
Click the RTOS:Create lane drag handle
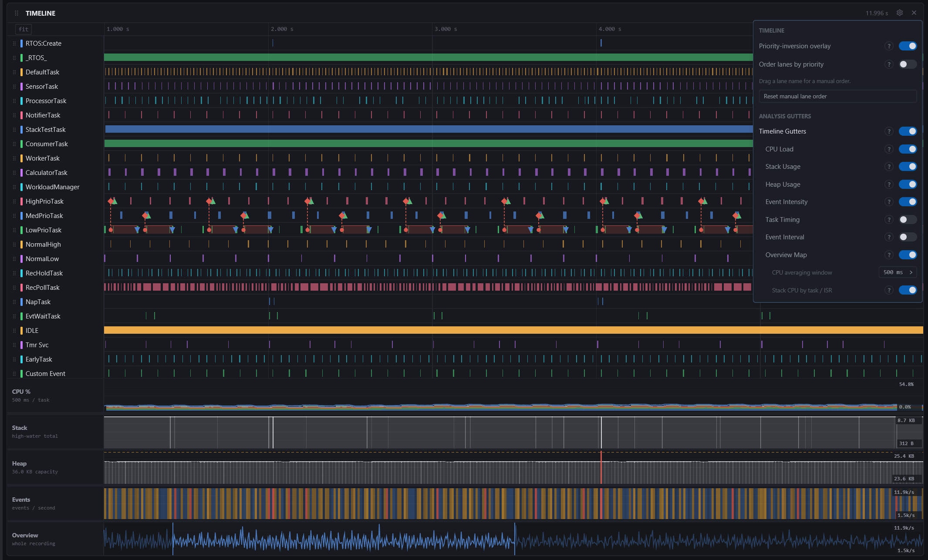click(x=14, y=44)
